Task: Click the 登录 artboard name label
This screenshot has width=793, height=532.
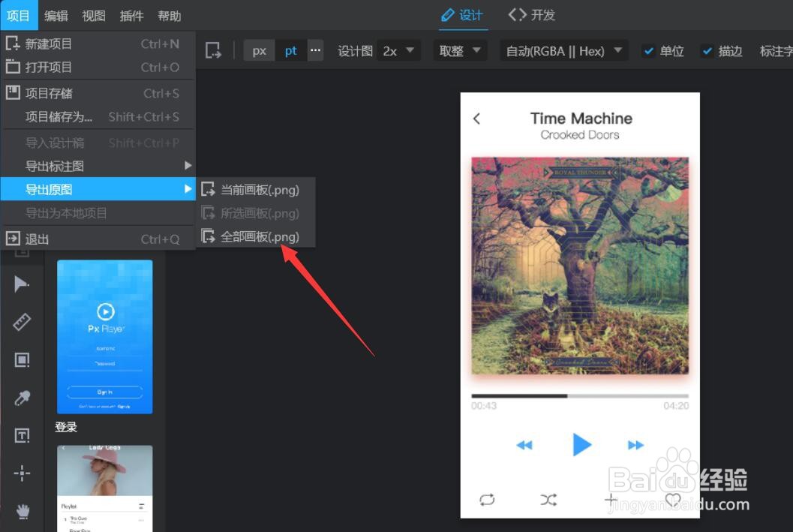Action: pyautogui.click(x=66, y=427)
